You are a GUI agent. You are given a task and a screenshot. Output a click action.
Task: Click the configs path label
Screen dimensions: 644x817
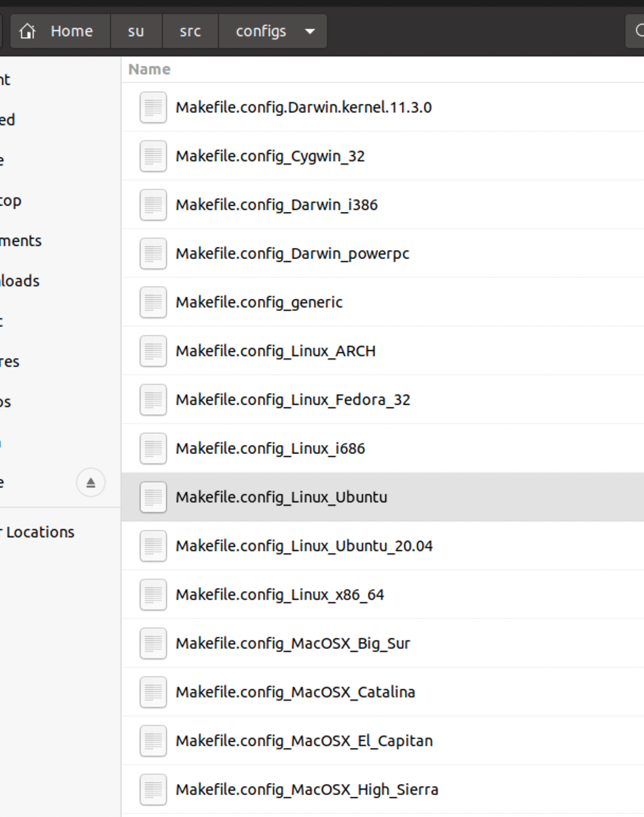point(261,31)
